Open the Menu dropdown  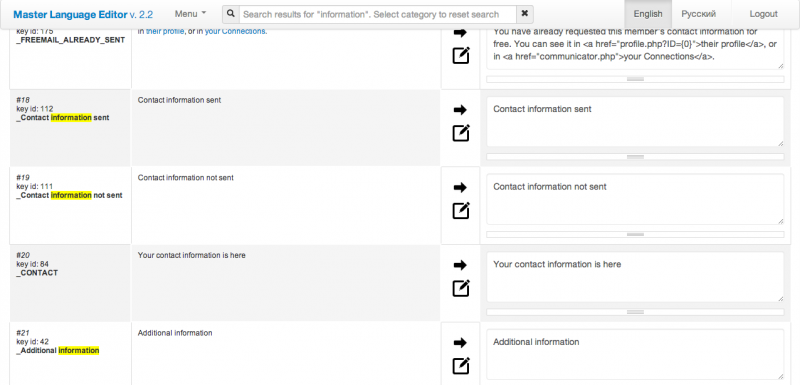click(190, 14)
